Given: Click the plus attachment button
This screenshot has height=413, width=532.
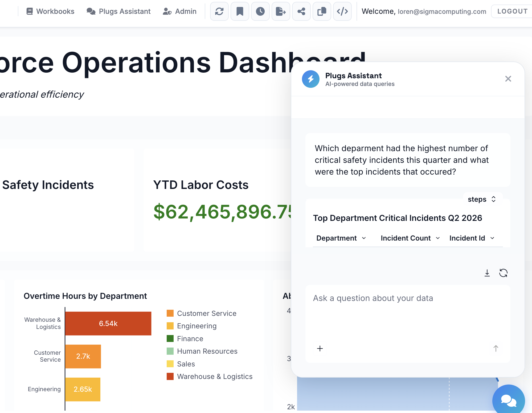Looking at the screenshot, I should point(320,348).
